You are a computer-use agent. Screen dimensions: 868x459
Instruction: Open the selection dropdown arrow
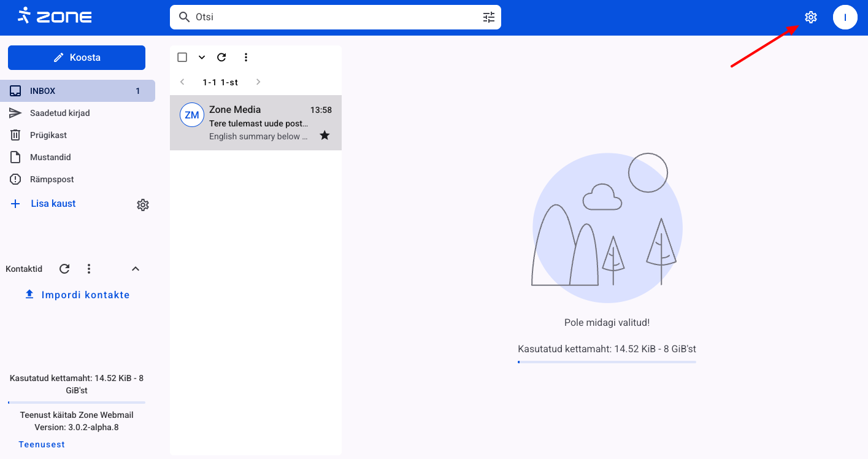(202, 57)
